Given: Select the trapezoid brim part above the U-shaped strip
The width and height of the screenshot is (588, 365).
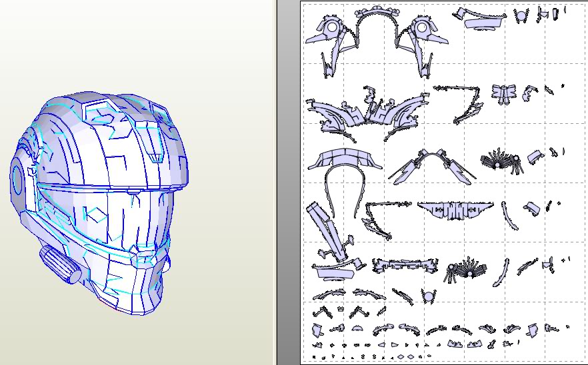Looking at the screenshot, I should (x=345, y=159).
